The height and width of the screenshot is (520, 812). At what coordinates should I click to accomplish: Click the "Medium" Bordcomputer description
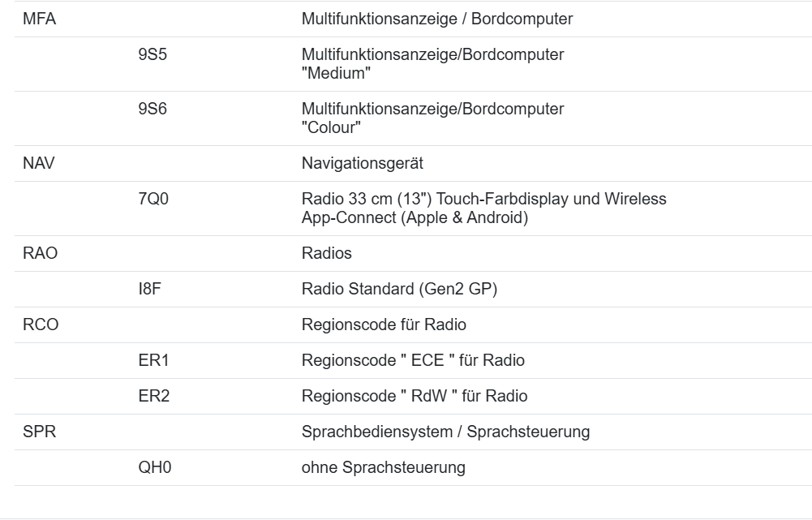tap(432, 64)
